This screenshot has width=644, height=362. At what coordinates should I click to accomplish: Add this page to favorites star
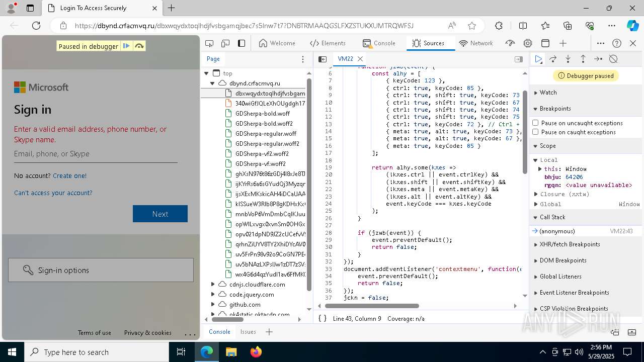[x=471, y=26]
